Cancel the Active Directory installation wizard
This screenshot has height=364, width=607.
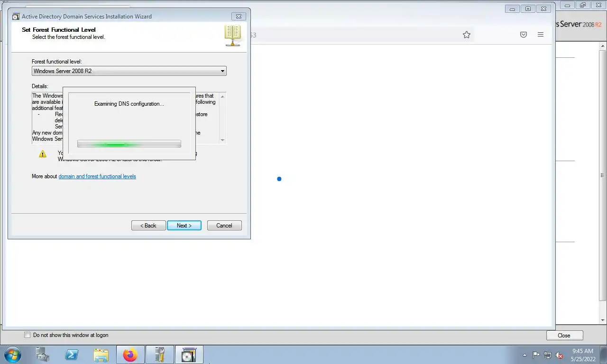[x=224, y=226]
